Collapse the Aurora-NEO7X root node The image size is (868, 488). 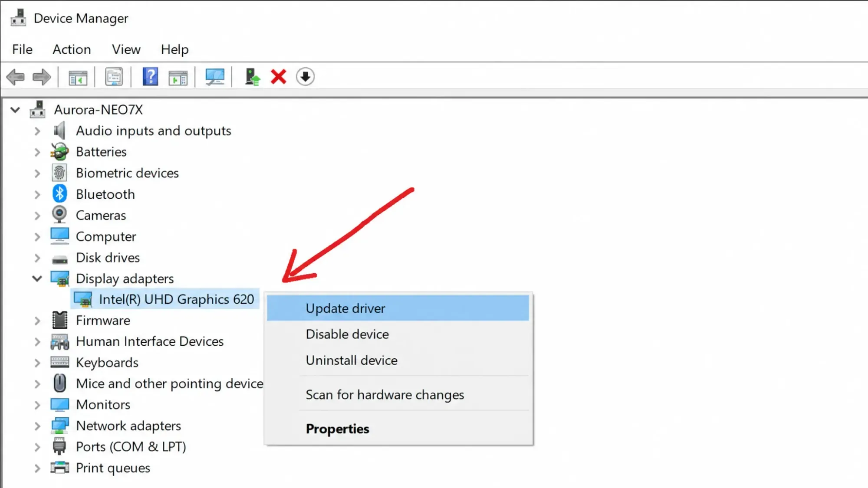[15, 110]
